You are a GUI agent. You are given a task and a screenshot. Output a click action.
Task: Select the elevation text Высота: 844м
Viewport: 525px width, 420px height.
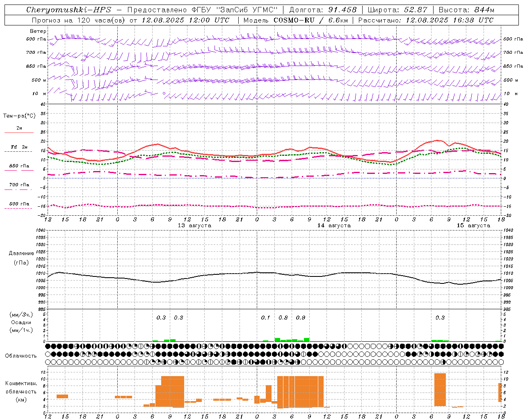tap(466, 10)
